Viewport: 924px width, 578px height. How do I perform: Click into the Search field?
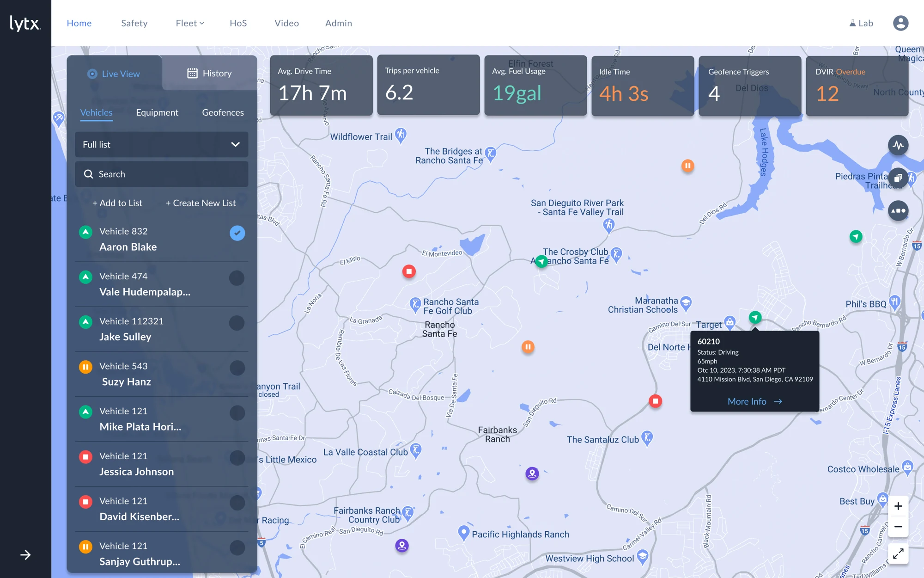pos(161,174)
